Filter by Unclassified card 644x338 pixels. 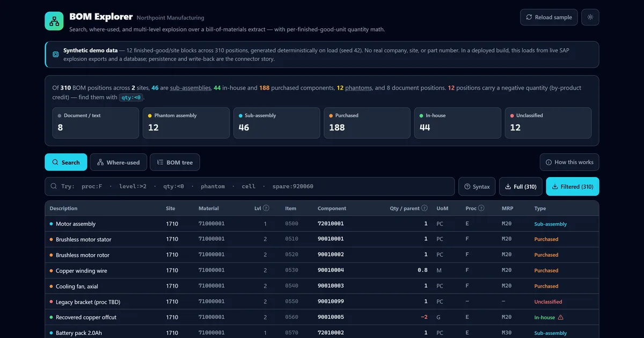[548, 123]
